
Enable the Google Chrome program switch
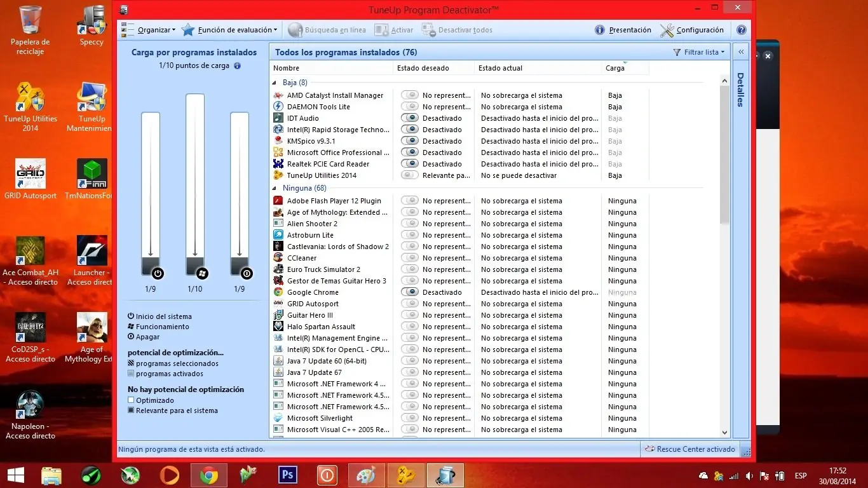[410, 292]
